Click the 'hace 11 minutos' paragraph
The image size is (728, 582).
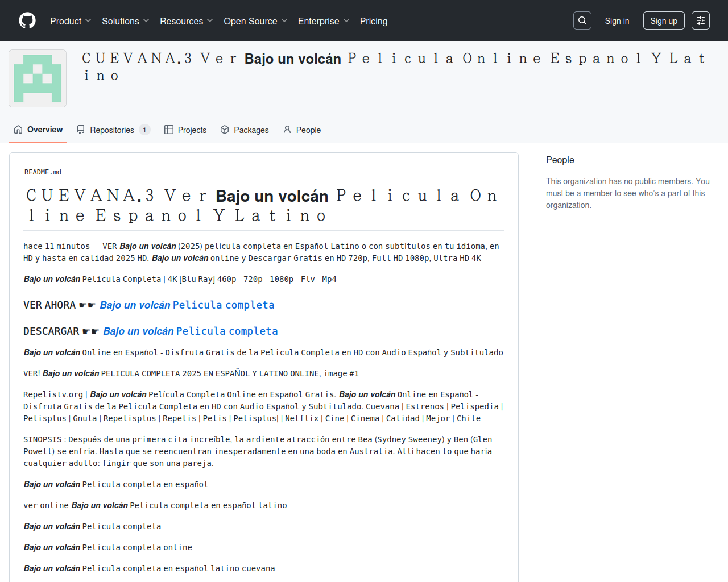coord(261,252)
